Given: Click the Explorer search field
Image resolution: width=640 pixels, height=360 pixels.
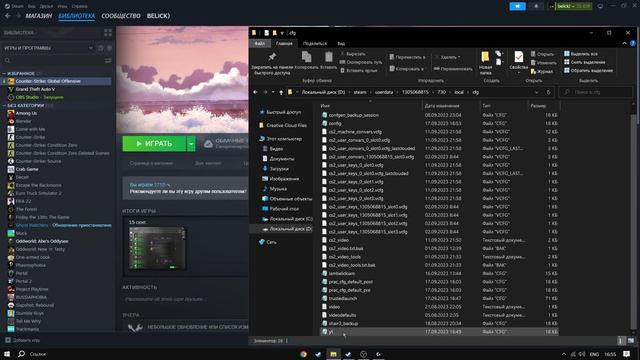Looking at the screenshot, I should (595, 92).
